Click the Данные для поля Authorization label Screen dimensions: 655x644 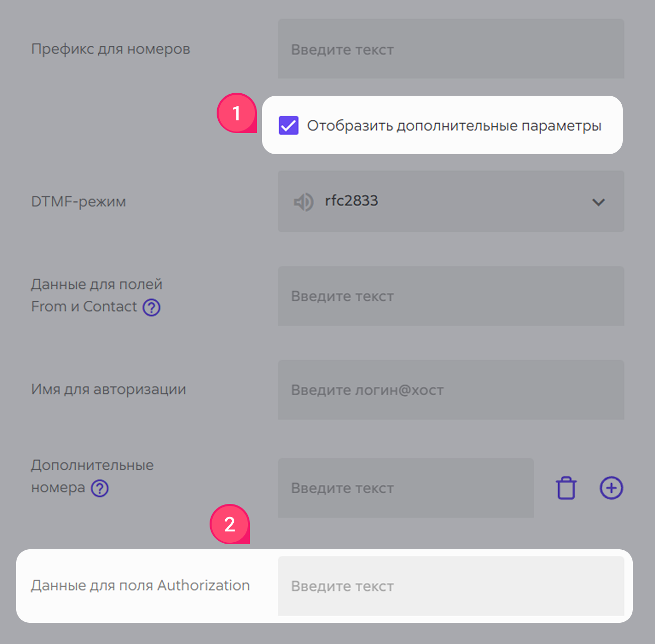click(x=141, y=586)
